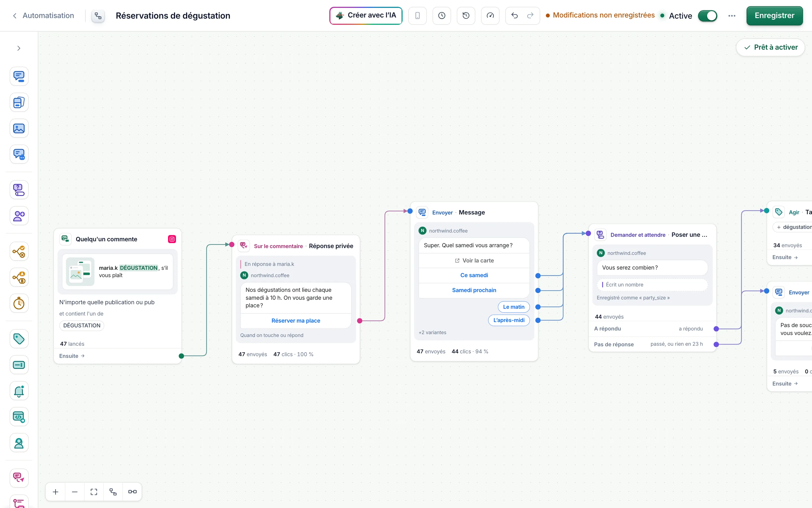
Task: Select the L'après-midi quick reply
Action: tap(509, 320)
